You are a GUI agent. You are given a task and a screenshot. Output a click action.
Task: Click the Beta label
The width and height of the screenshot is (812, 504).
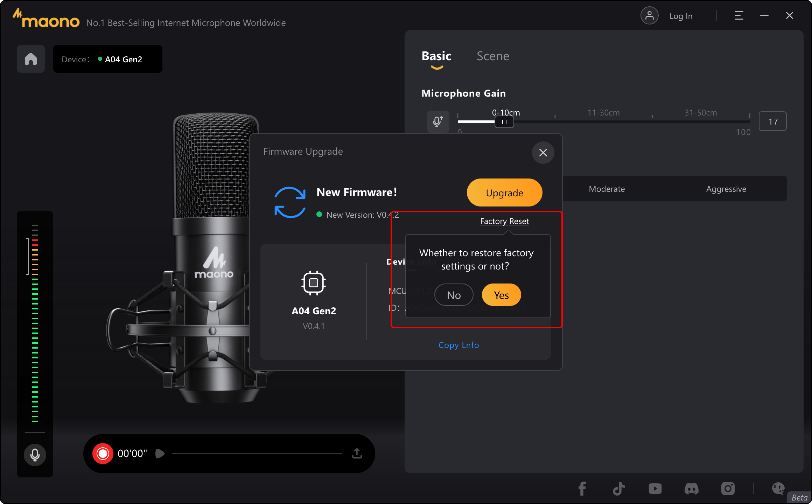799,498
